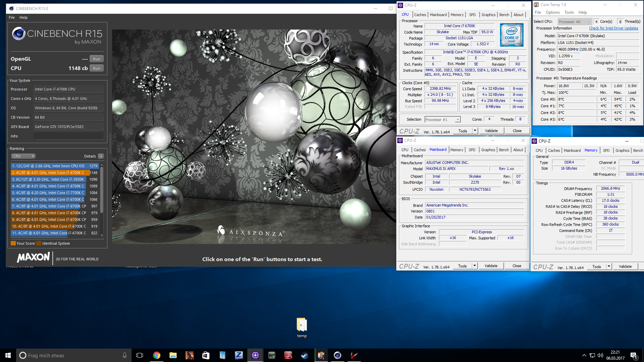
Task: Open SPD tab in Mainboard CPU-Z window
Action: tap(472, 150)
